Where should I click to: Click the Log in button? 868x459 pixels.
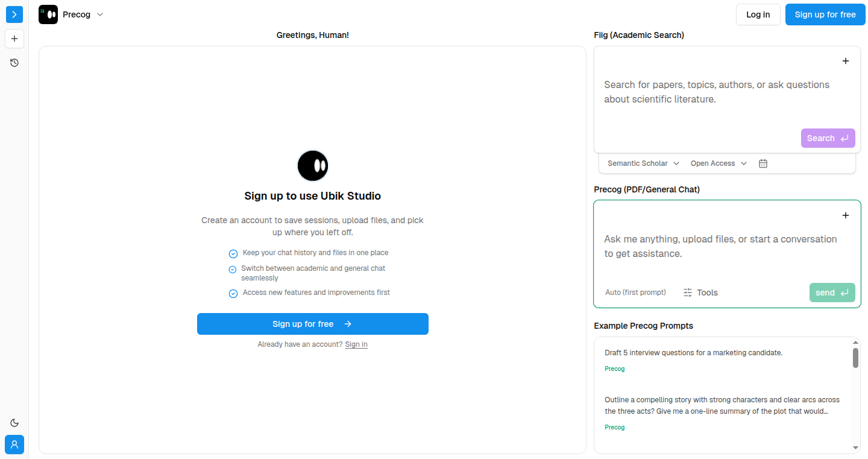(758, 14)
